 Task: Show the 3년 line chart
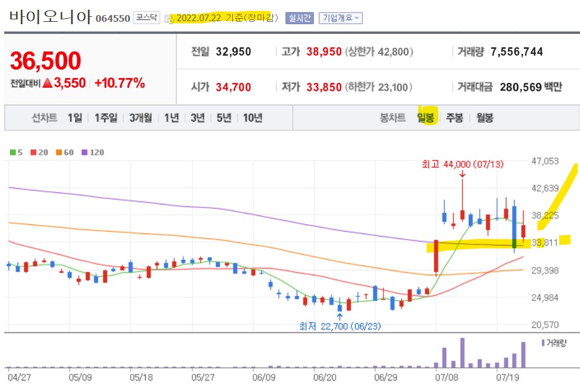click(198, 118)
